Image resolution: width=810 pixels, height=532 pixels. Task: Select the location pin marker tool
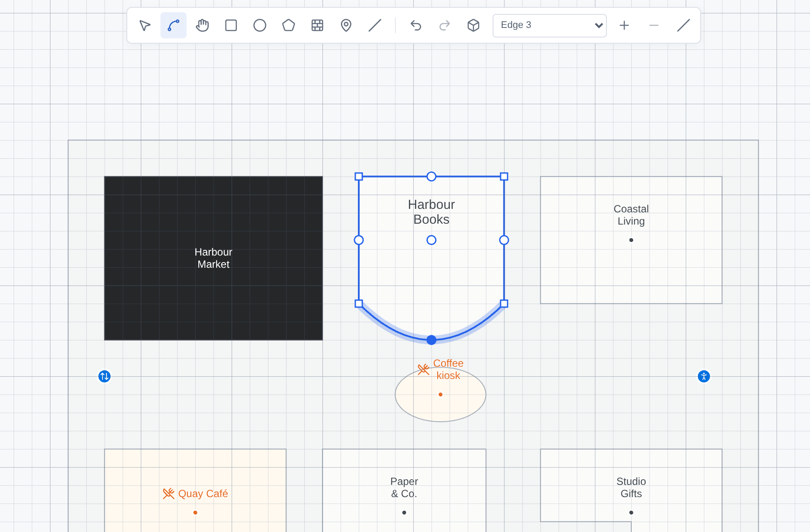point(346,25)
